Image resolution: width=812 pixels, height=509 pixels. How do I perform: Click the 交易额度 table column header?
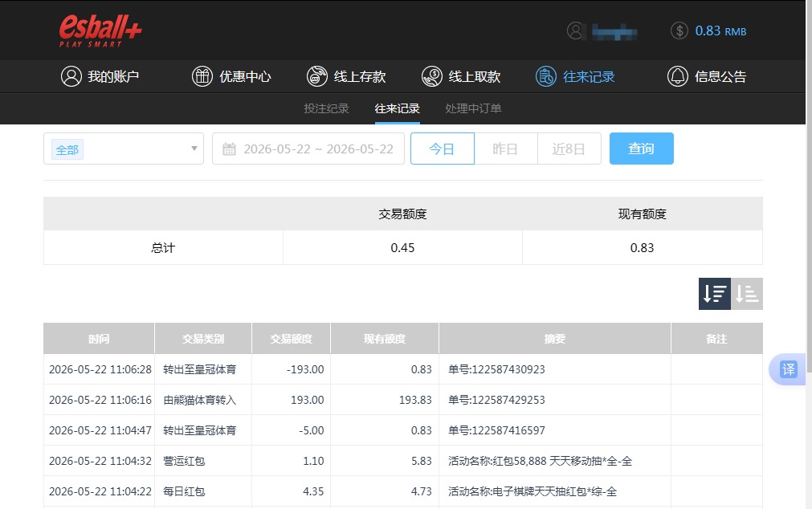pyautogui.click(x=291, y=339)
